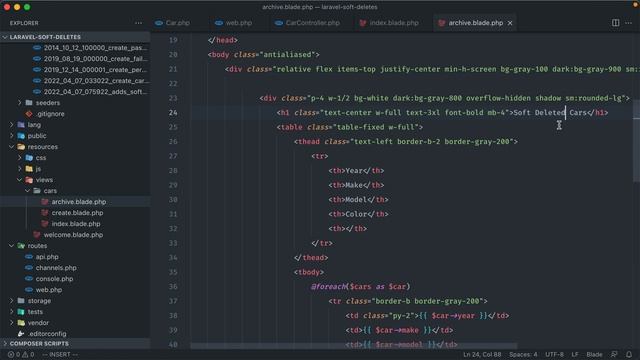
Task: Click the seeders folder icon
Action: pos(29,103)
